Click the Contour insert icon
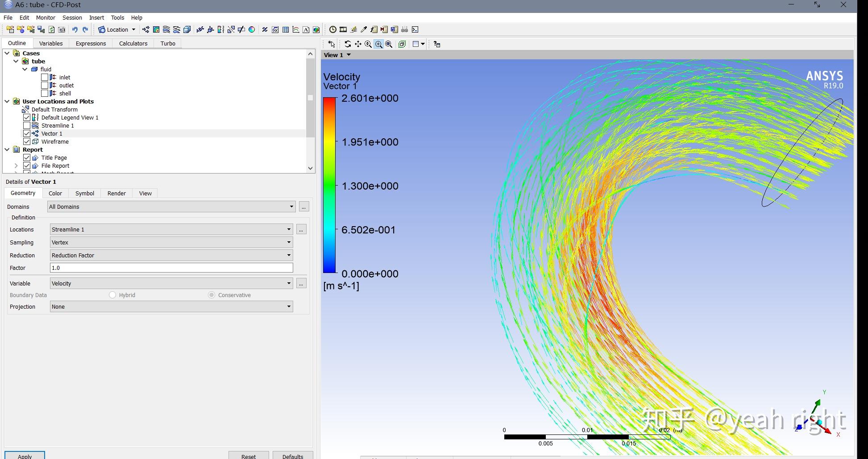Image resolution: width=868 pixels, height=459 pixels. [x=156, y=30]
